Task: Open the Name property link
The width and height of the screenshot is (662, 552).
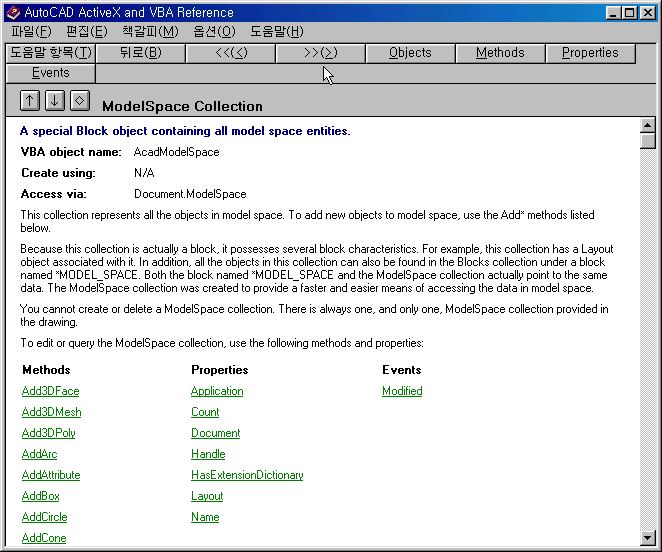Action: pyautogui.click(x=205, y=517)
